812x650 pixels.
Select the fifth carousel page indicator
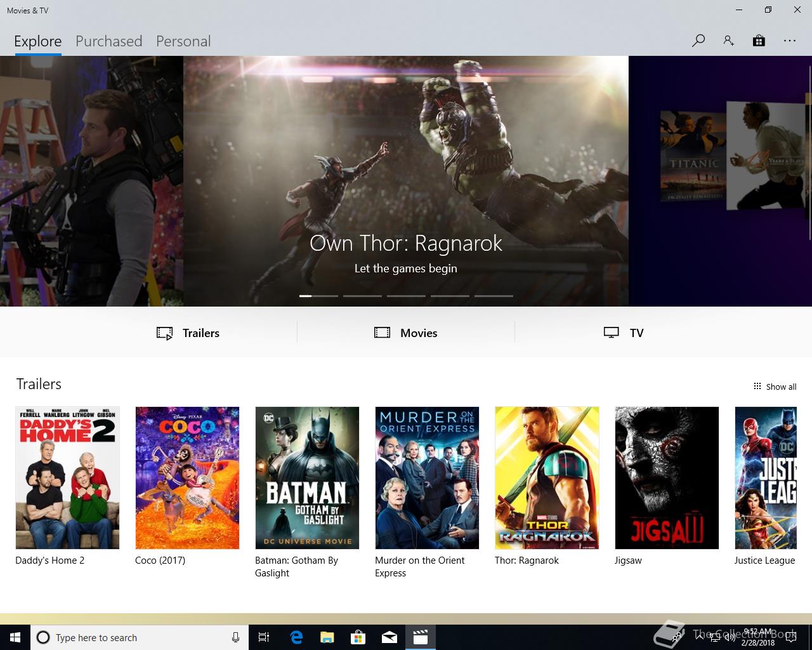click(x=494, y=296)
